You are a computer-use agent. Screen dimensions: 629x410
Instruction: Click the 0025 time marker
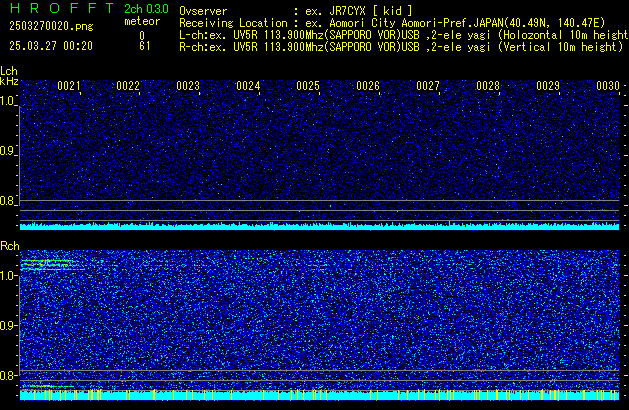(308, 86)
